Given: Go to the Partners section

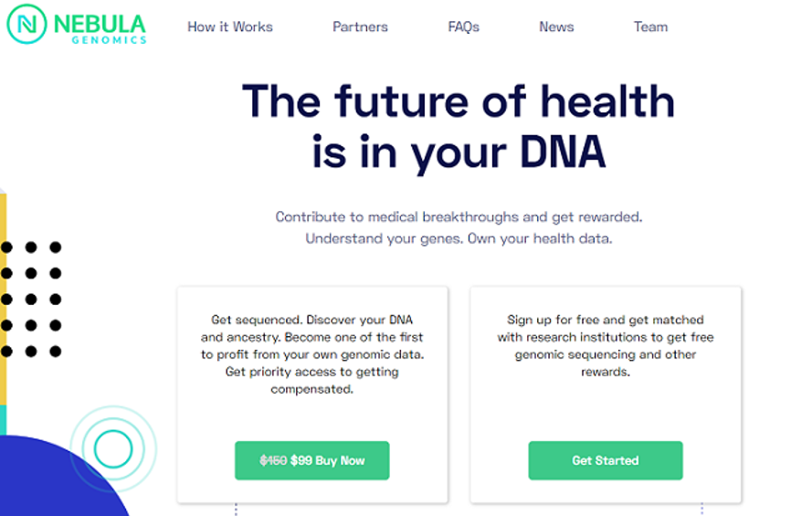Looking at the screenshot, I should click(360, 26).
